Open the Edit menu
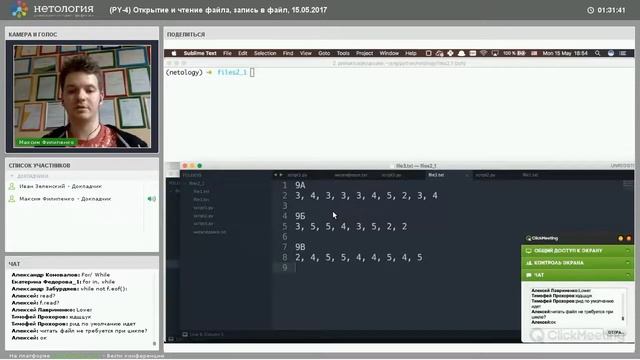640x360 pixels. click(242, 53)
